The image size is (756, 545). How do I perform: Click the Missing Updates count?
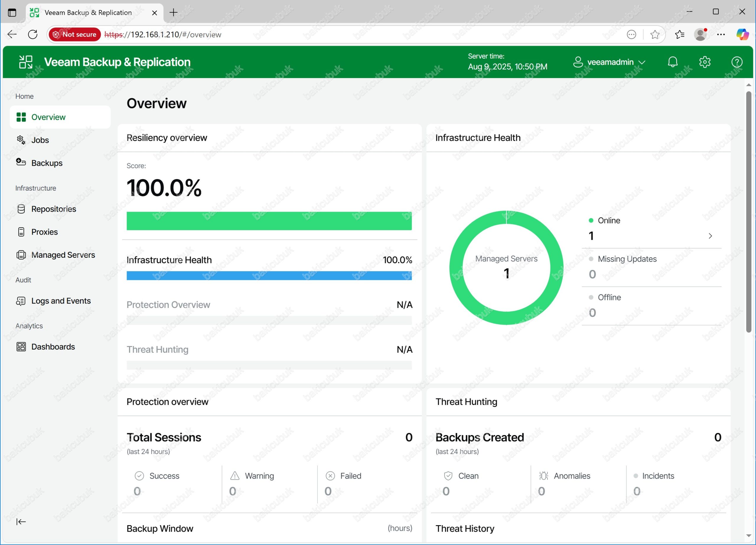click(592, 274)
